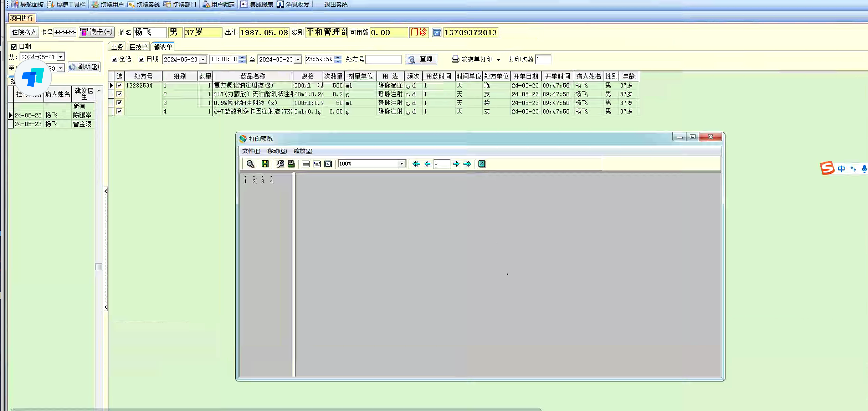The width and height of the screenshot is (868, 411).
Task: Uncheck the row for 复方氯化钠注射液
Action: pyautogui.click(x=119, y=85)
